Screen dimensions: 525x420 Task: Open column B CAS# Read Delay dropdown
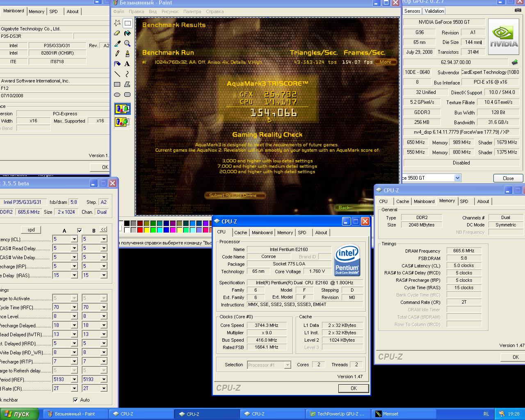pos(104,248)
